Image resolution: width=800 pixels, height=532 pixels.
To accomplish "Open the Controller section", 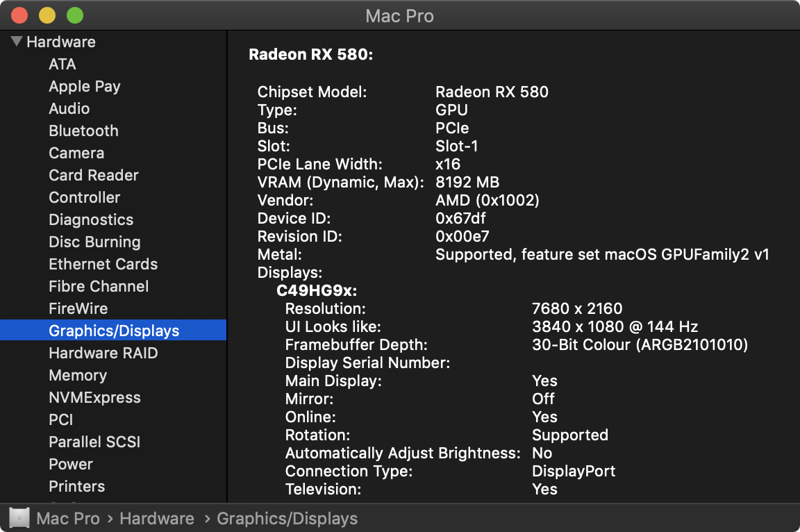I will [x=85, y=197].
